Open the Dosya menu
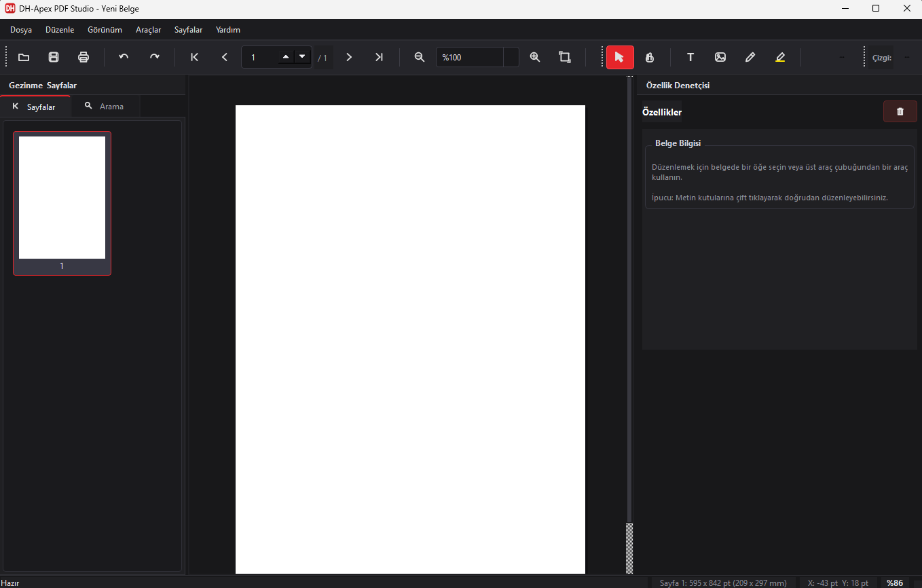The height and width of the screenshot is (588, 922). tap(21, 30)
